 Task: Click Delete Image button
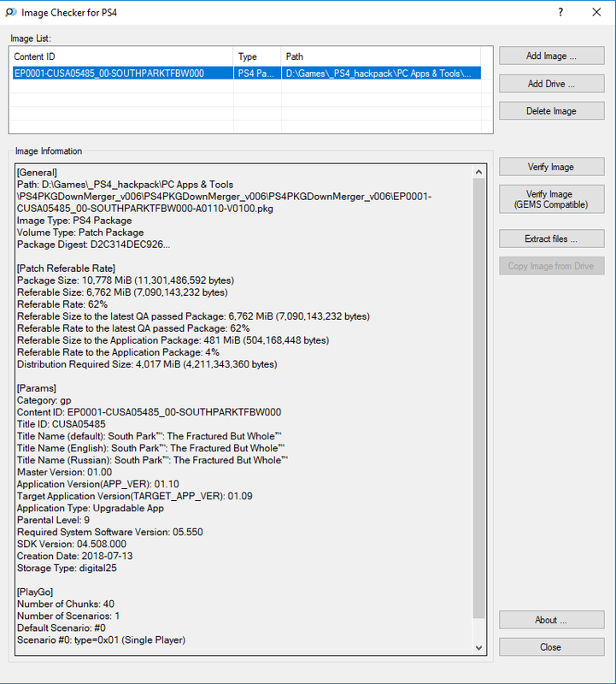tap(551, 111)
